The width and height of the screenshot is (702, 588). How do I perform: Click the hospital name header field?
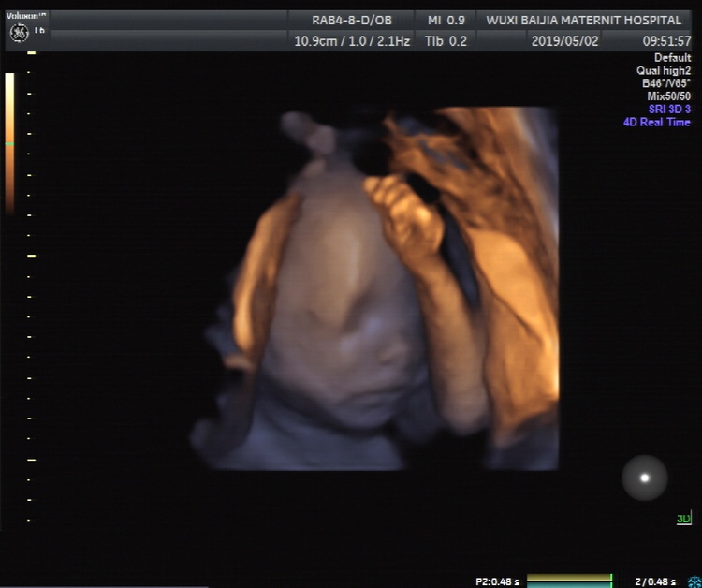[583, 20]
